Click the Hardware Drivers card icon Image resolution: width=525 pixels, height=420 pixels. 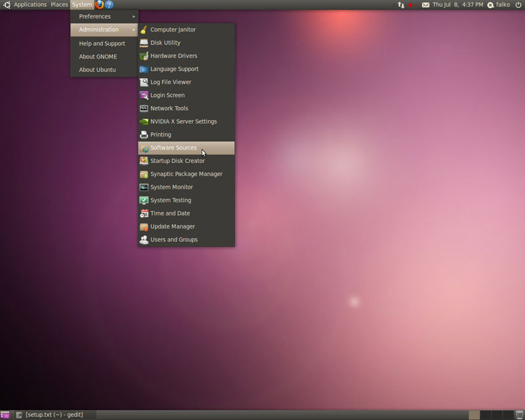point(144,56)
